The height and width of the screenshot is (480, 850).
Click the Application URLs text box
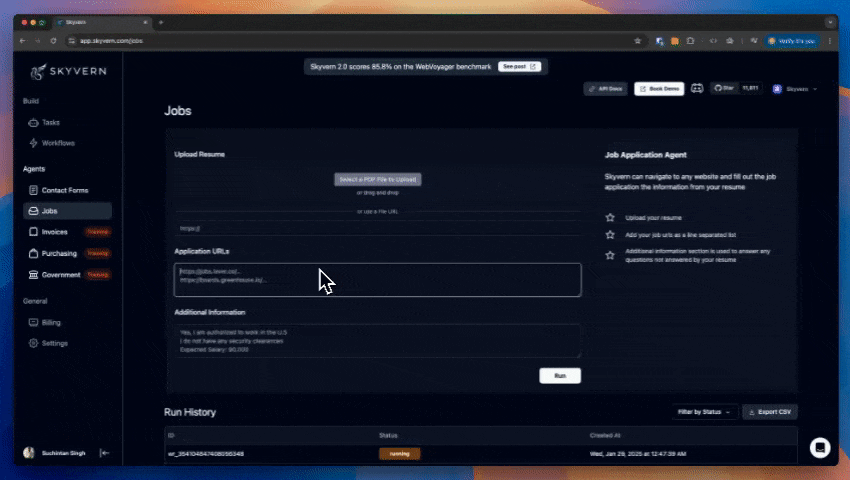377,280
